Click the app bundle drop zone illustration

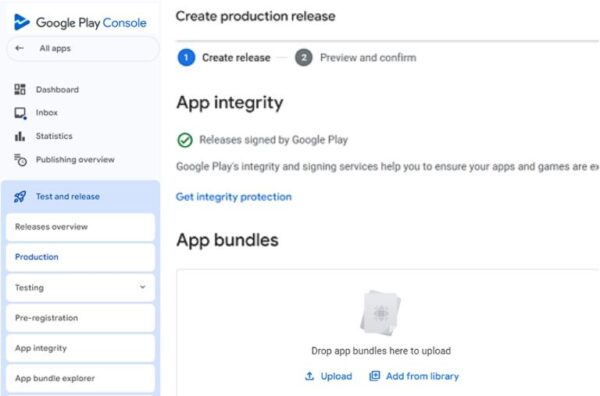(380, 313)
